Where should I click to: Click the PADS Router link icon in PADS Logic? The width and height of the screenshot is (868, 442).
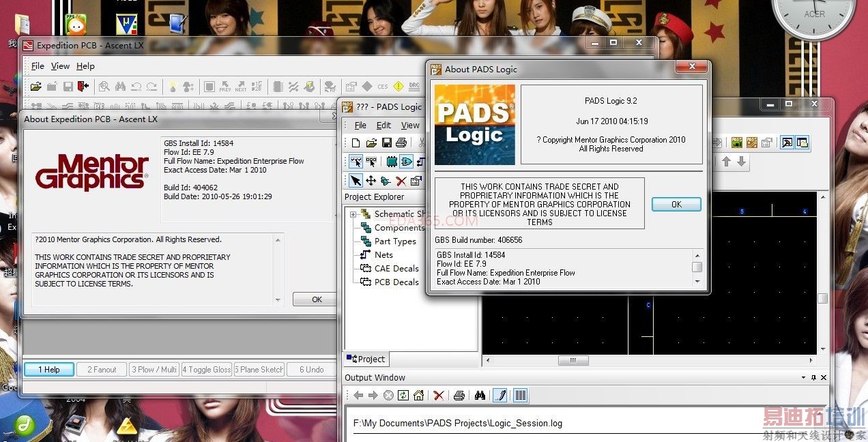(752, 143)
